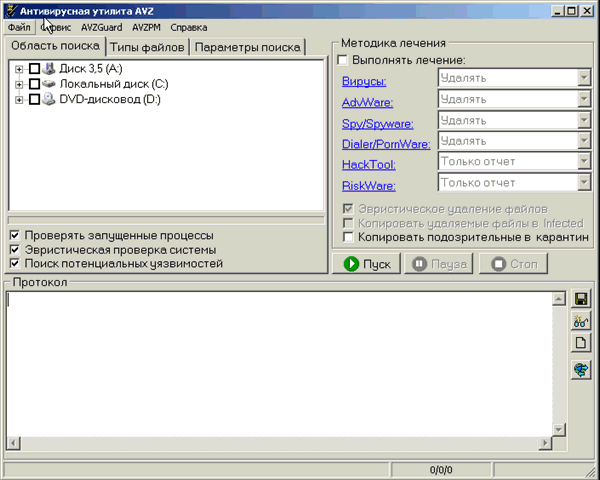Viewport: 600px width, 480px height.
Task: Switch to the Типы файлов tab
Action: pyautogui.click(x=147, y=47)
